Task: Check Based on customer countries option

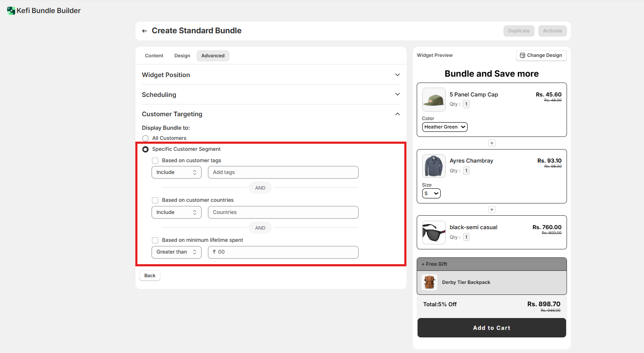Action: (155, 200)
